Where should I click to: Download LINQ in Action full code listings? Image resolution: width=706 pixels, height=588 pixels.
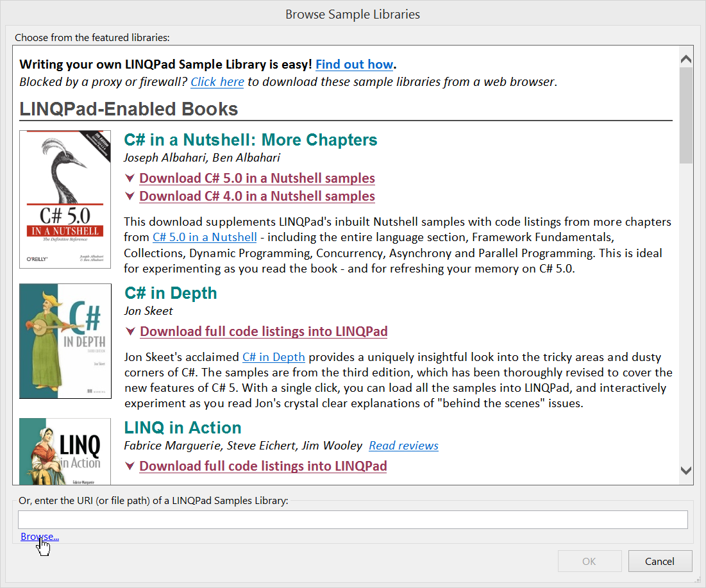(x=264, y=466)
